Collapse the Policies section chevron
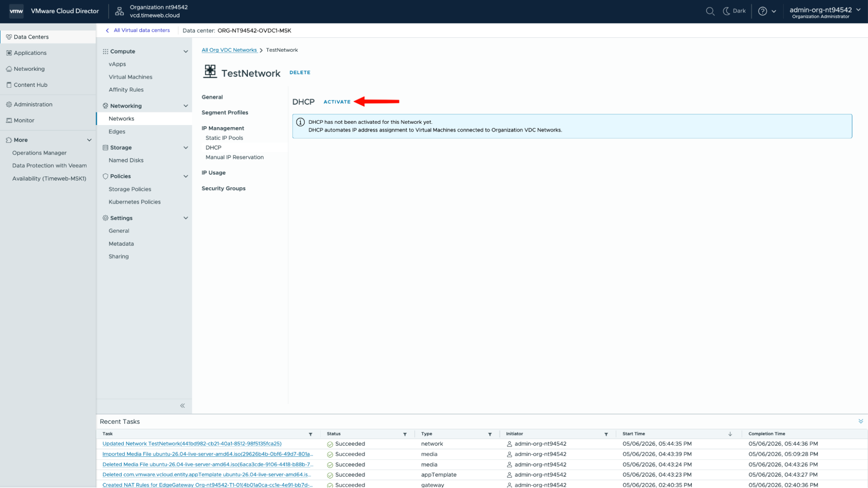This screenshot has width=868, height=488. 185,177
